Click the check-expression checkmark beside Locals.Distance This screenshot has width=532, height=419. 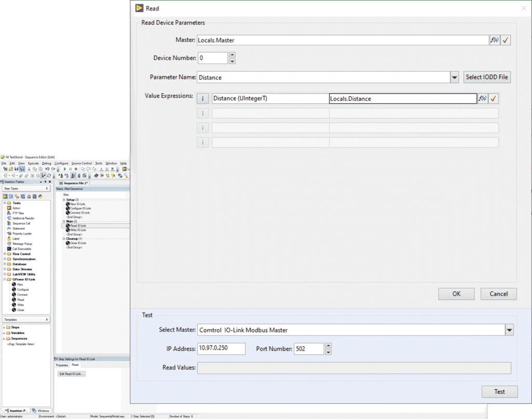tap(494, 98)
